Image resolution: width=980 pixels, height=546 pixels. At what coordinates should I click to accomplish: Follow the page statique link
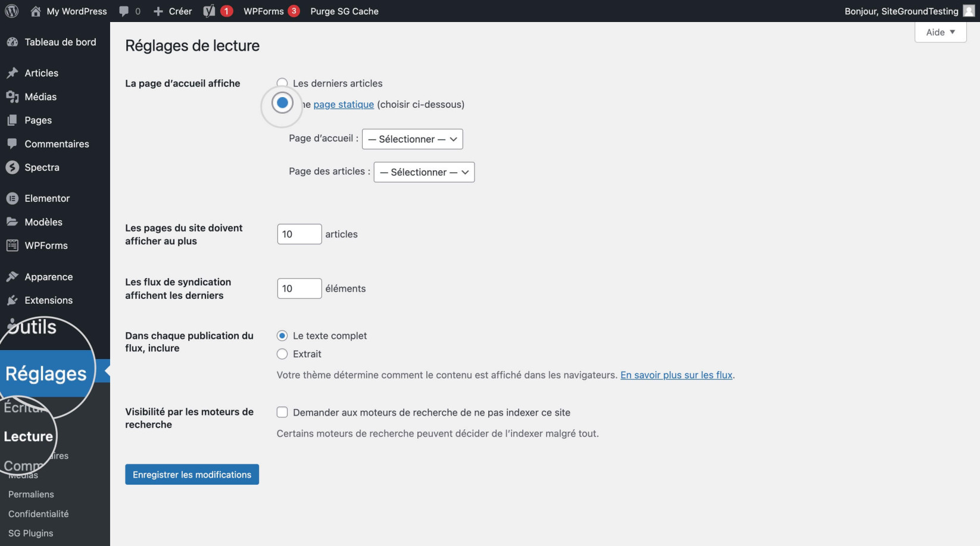pos(344,105)
